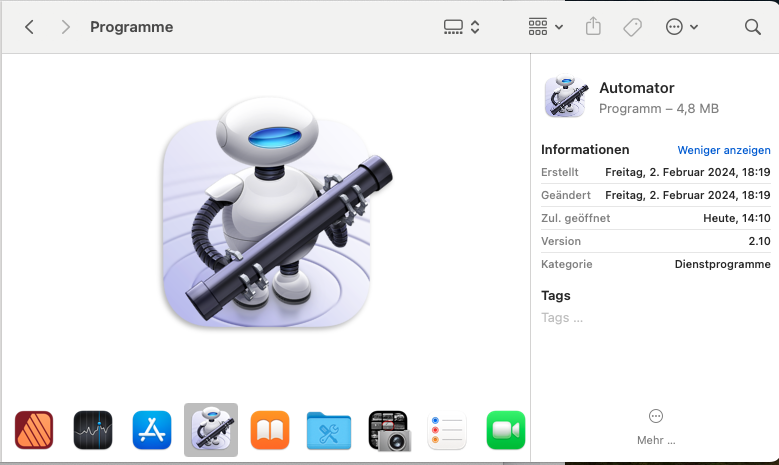
Task: Go back with the left chevron
Action: tap(29, 27)
